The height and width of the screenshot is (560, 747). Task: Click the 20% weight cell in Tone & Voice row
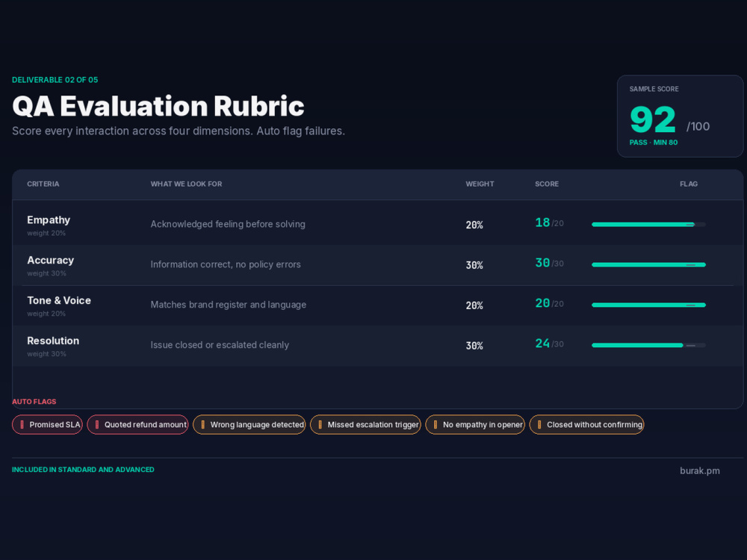[474, 305]
